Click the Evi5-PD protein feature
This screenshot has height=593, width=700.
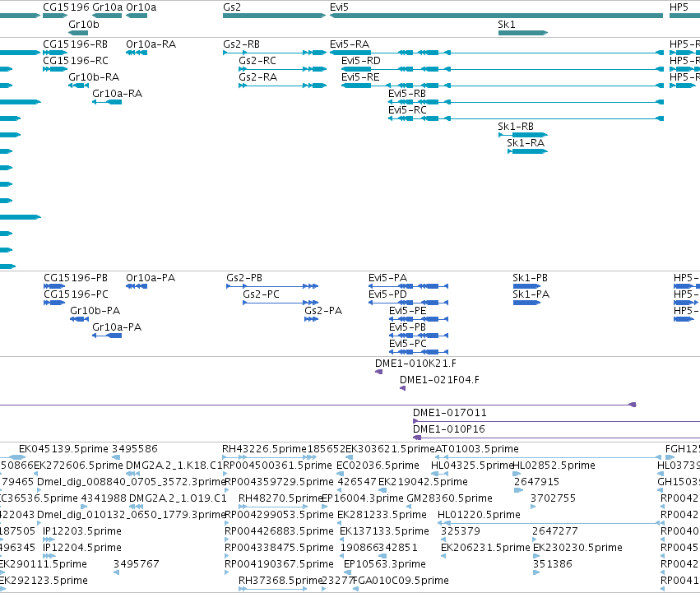(x=409, y=303)
